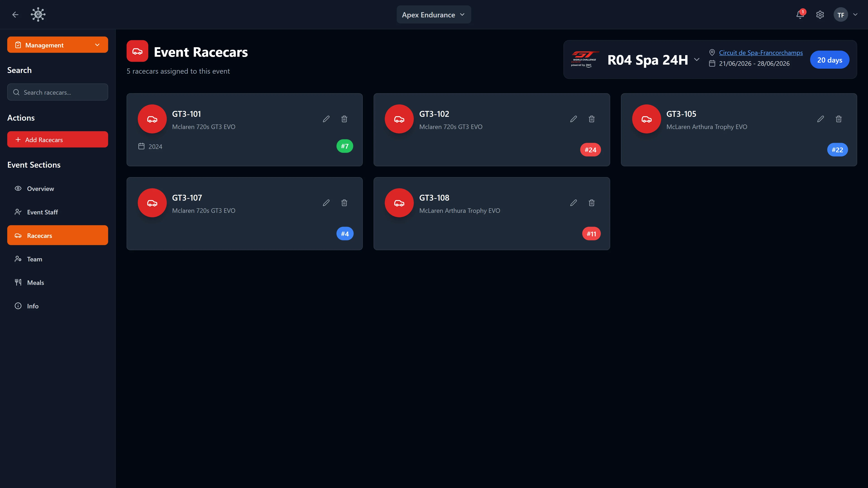Click the GT3-108 red car avatar

tap(399, 203)
